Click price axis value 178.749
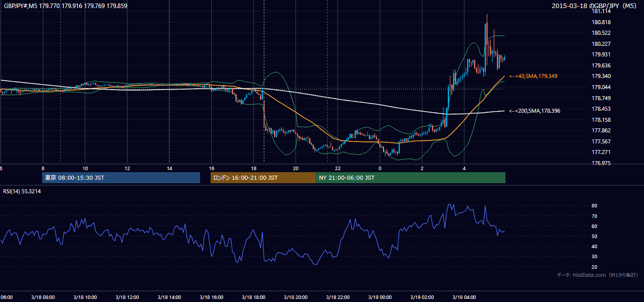Image resolution: width=644 pixels, height=302 pixels. click(602, 98)
